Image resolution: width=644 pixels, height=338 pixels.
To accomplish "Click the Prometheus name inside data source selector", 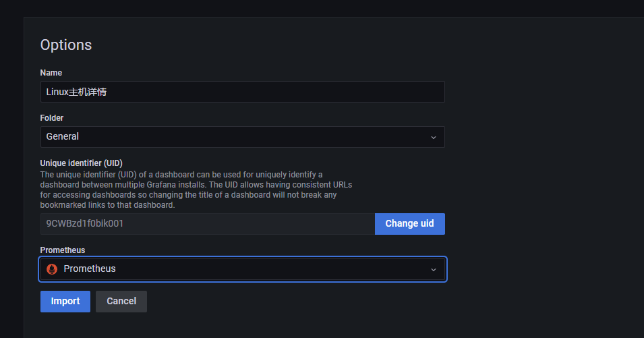I will (90, 269).
